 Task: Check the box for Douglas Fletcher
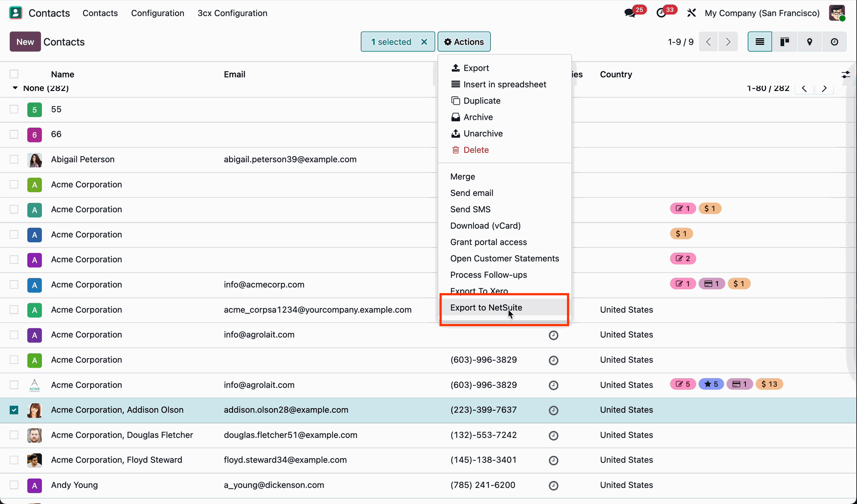click(x=14, y=435)
